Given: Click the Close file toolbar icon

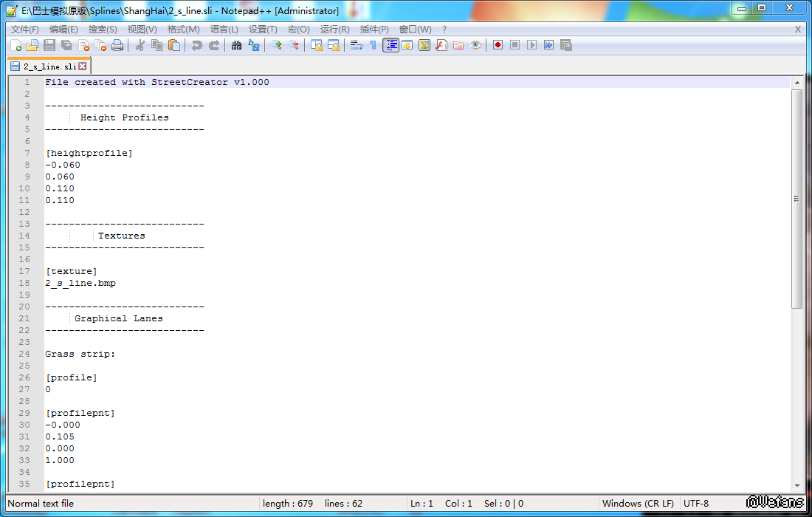Looking at the screenshot, I should (x=84, y=46).
